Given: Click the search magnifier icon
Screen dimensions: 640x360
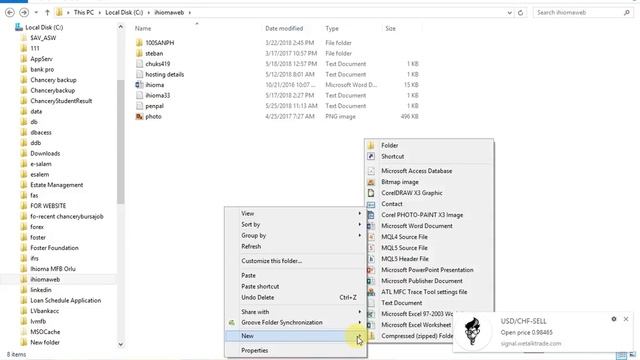Looking at the screenshot, I should pyautogui.click(x=627, y=13).
